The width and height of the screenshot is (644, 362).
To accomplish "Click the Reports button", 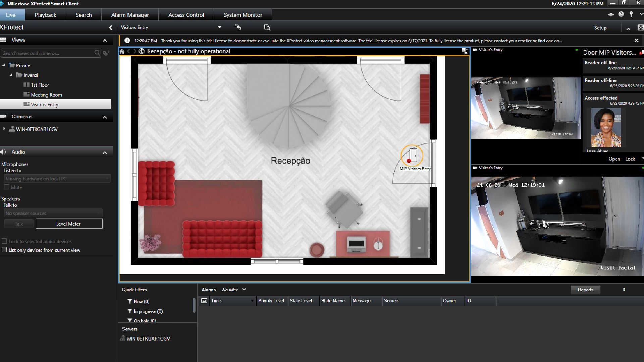I will point(585,290).
